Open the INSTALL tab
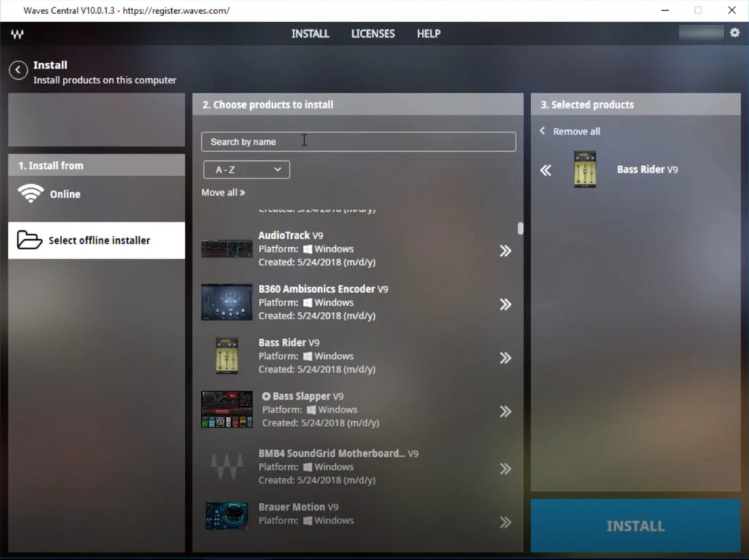Screen dimensions: 749x560 point(310,34)
